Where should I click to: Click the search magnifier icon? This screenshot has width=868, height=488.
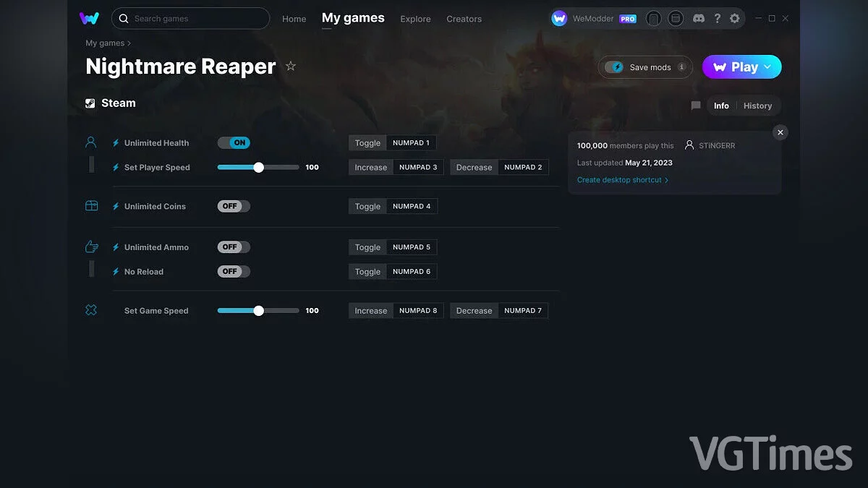[x=124, y=19]
